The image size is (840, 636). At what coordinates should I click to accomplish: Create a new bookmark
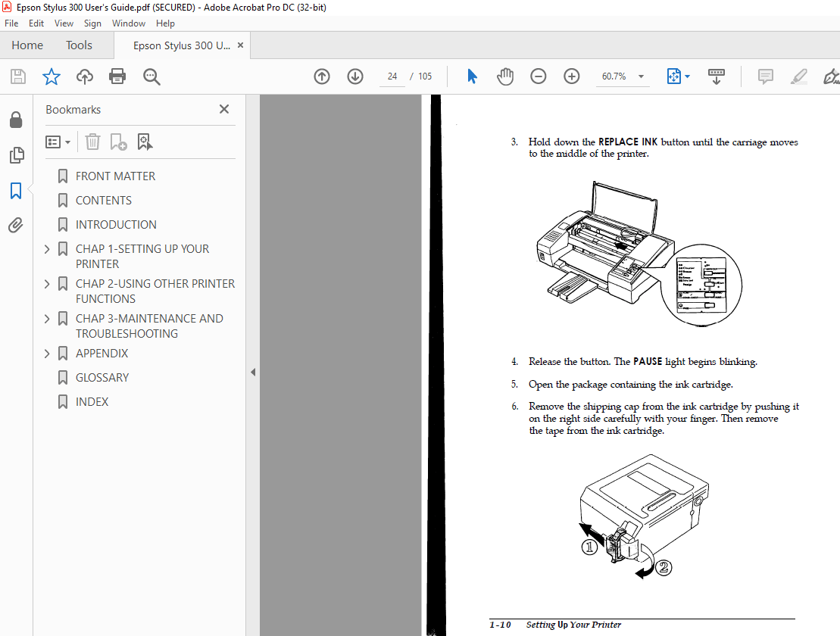click(117, 142)
